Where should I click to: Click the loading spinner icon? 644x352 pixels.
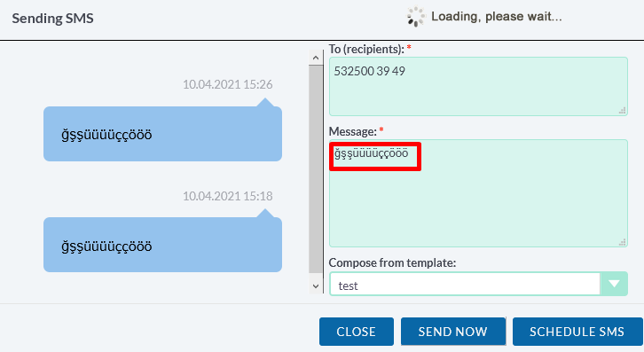[x=416, y=17]
